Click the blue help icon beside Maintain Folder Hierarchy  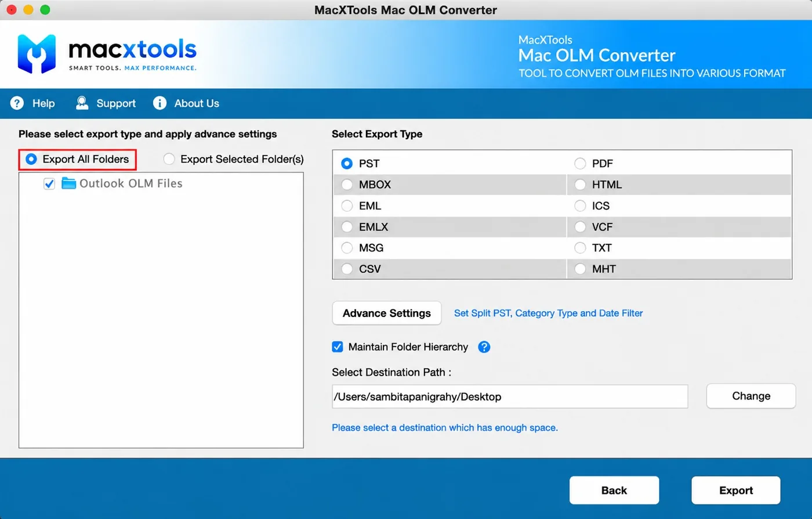[484, 347]
